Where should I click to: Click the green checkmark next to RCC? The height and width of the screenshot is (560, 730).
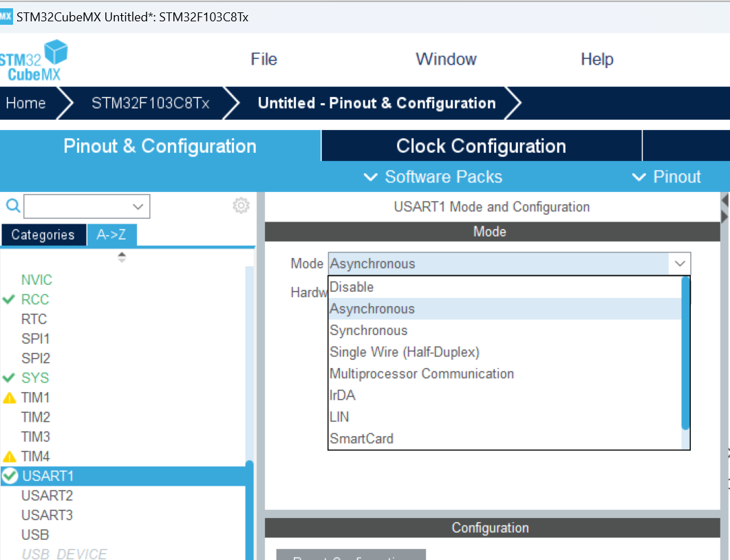click(9, 299)
